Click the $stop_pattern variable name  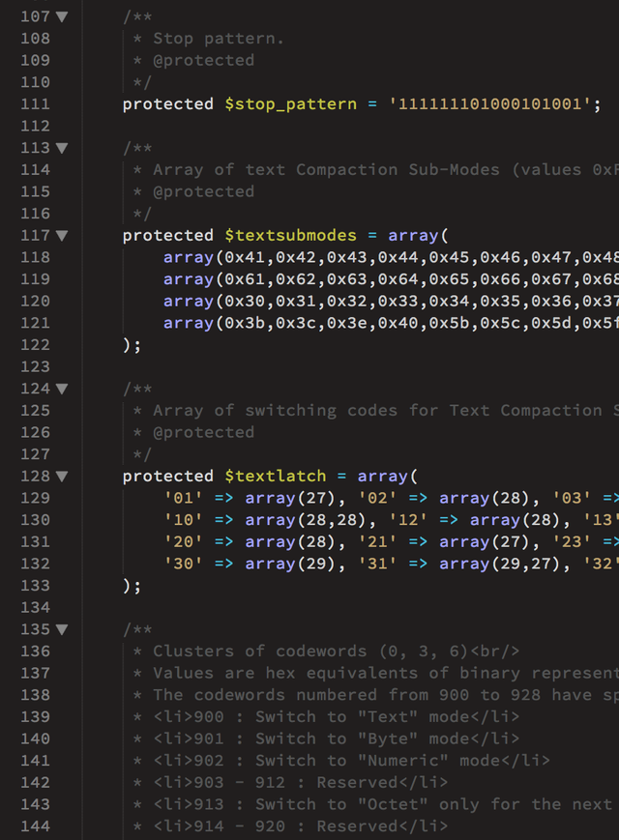tap(290, 104)
